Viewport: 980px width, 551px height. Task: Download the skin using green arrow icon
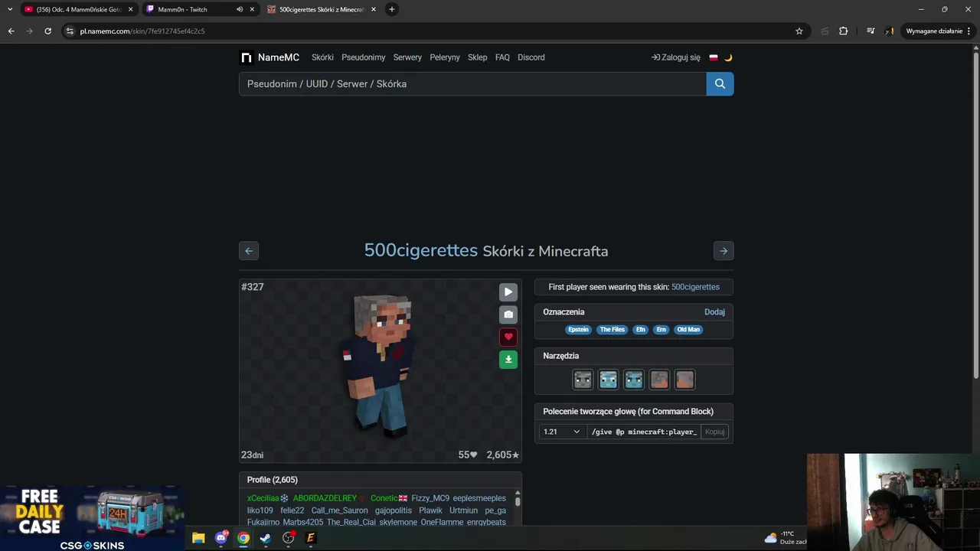(x=508, y=359)
